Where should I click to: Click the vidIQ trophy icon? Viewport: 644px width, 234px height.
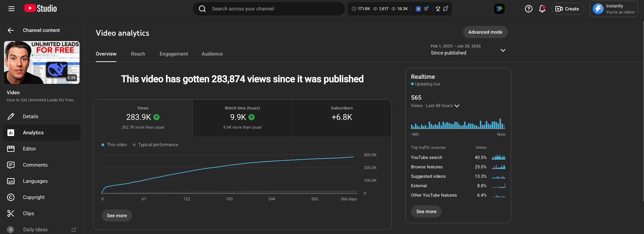pos(438,9)
